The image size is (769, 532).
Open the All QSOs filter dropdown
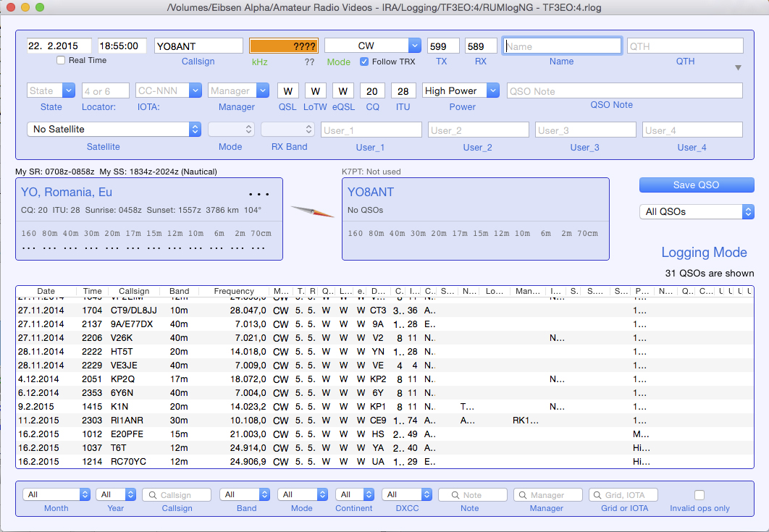point(696,211)
